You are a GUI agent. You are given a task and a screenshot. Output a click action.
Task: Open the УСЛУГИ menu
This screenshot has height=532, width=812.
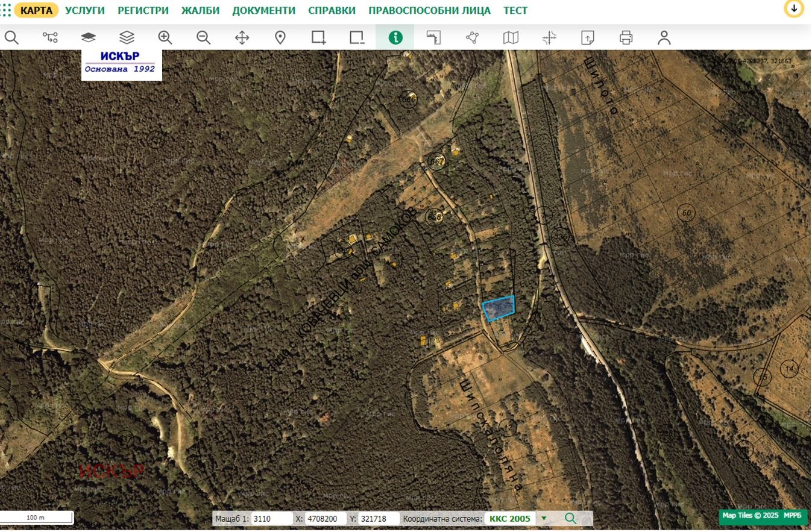pyautogui.click(x=85, y=10)
